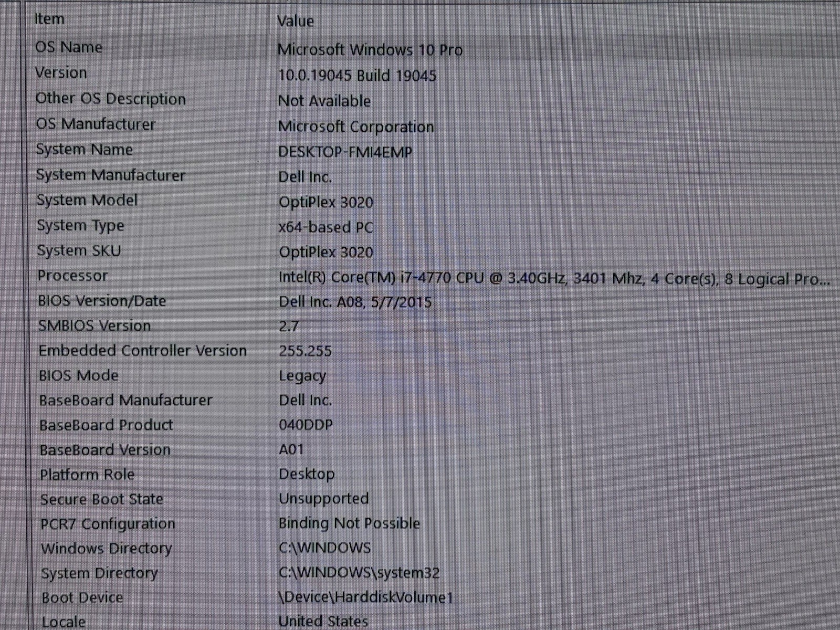Click the Item column header
This screenshot has width=840, height=630.
(x=49, y=19)
